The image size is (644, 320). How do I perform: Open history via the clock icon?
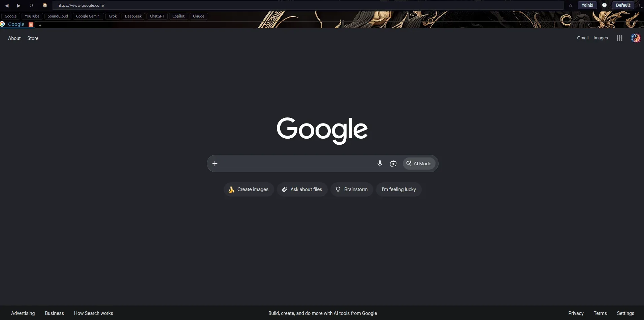point(604,5)
